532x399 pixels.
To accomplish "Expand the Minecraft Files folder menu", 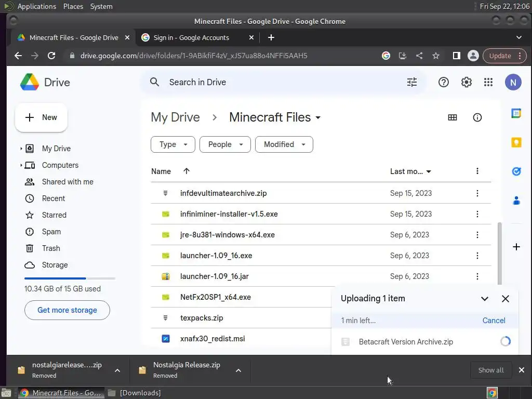I will [318, 117].
